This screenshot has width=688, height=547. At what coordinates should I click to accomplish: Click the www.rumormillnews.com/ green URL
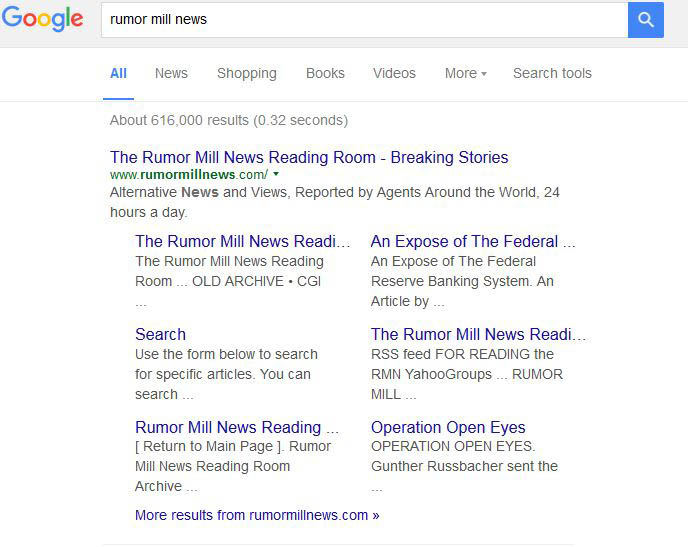coord(189,175)
